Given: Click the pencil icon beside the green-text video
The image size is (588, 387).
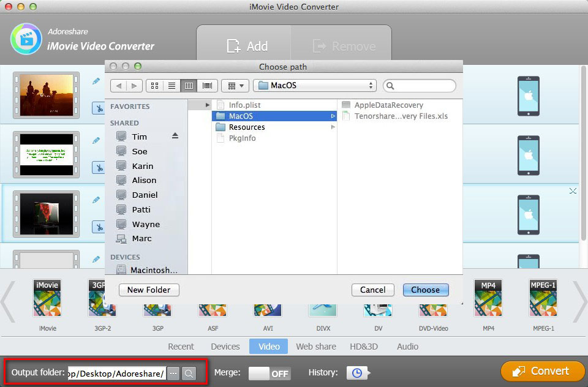Looking at the screenshot, I should pyautogui.click(x=96, y=141).
